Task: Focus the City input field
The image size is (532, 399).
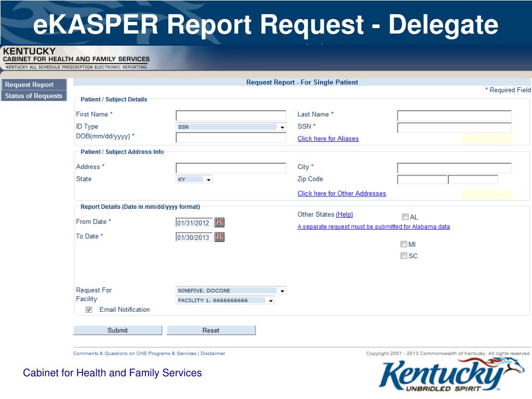Action: (x=454, y=168)
